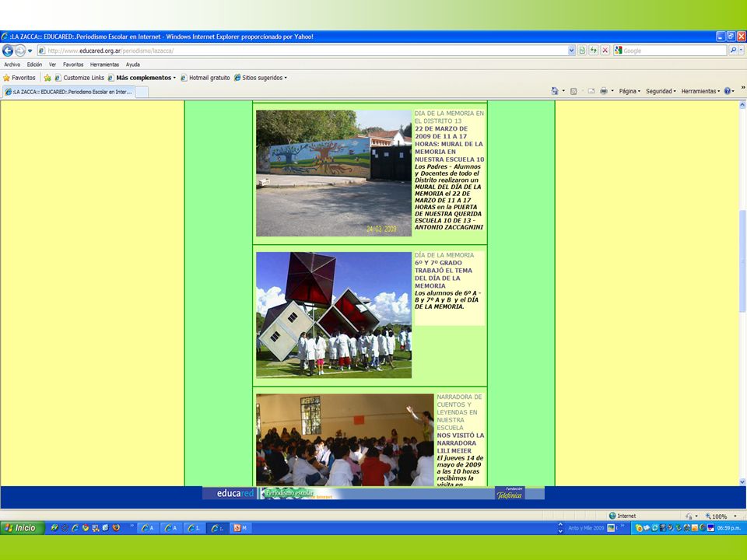Open a new blank tab button
747x560 pixels.
[142, 92]
